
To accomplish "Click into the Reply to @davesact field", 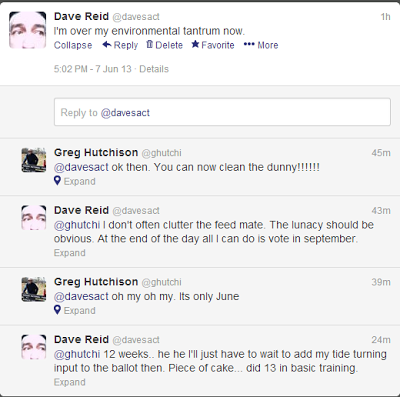I will (x=222, y=112).
